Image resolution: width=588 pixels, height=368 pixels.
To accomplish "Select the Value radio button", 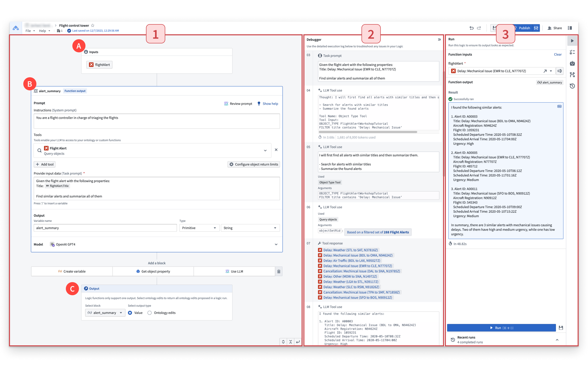I will pyautogui.click(x=130, y=312).
